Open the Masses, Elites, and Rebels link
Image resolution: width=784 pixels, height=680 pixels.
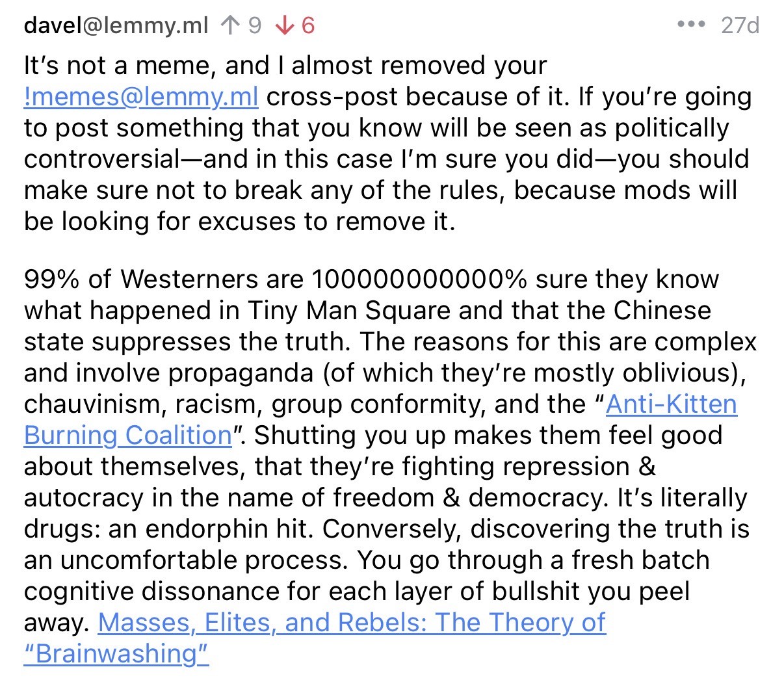(x=352, y=623)
